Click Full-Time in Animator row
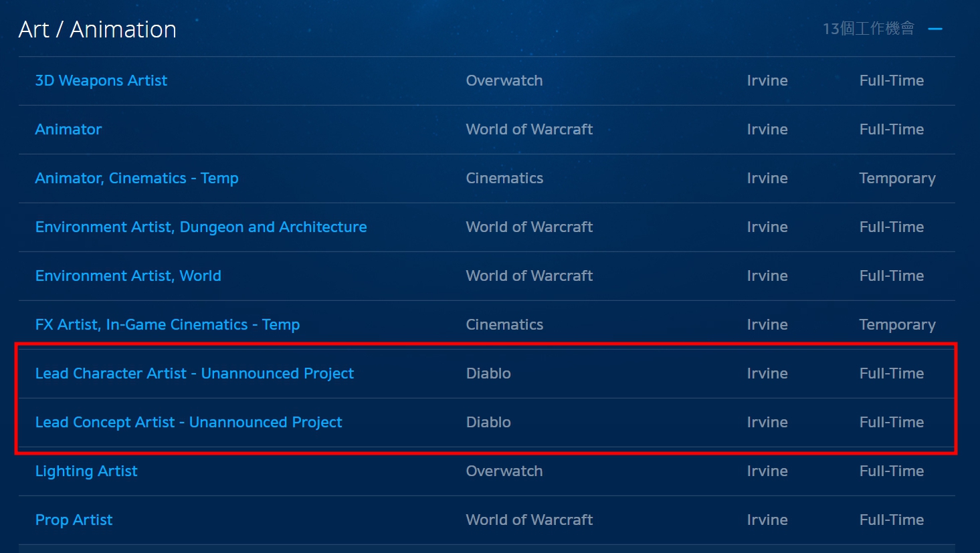Viewport: 980px width, 553px height. 892,129
